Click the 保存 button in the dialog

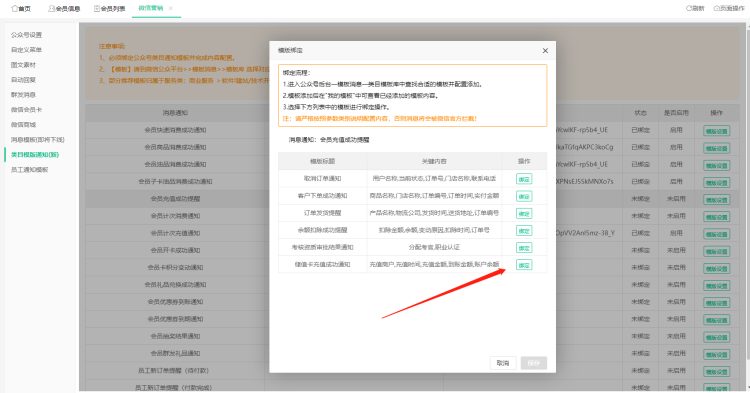pyautogui.click(x=533, y=363)
